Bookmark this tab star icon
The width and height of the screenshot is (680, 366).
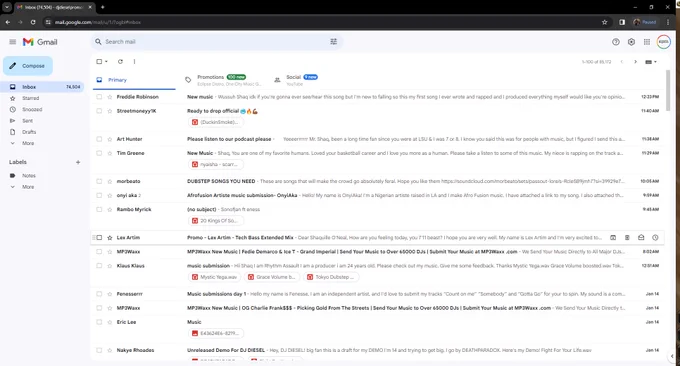click(604, 22)
